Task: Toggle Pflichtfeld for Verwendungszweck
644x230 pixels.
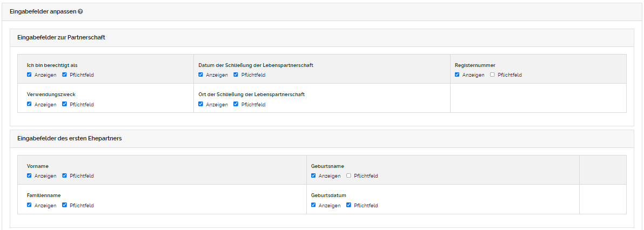Action: (x=65, y=104)
